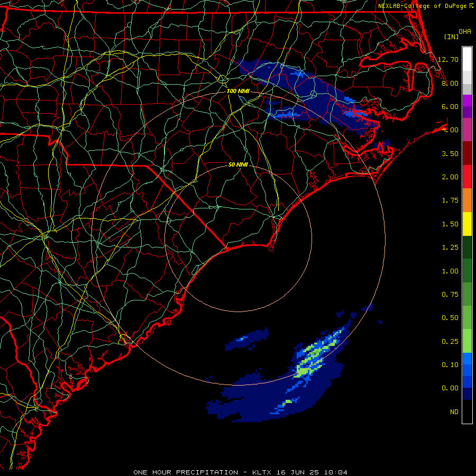
Task: Click the 'OHA' product code label
Action: 465,32
